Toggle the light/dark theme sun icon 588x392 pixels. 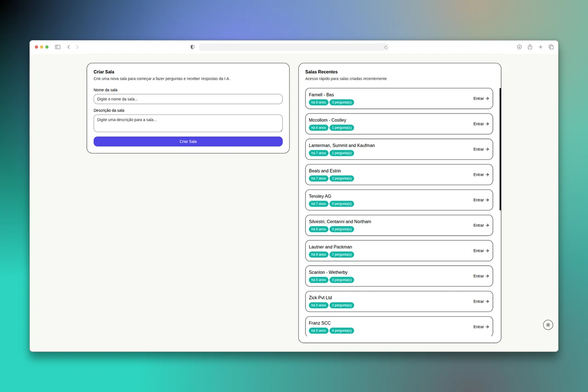[x=548, y=325]
